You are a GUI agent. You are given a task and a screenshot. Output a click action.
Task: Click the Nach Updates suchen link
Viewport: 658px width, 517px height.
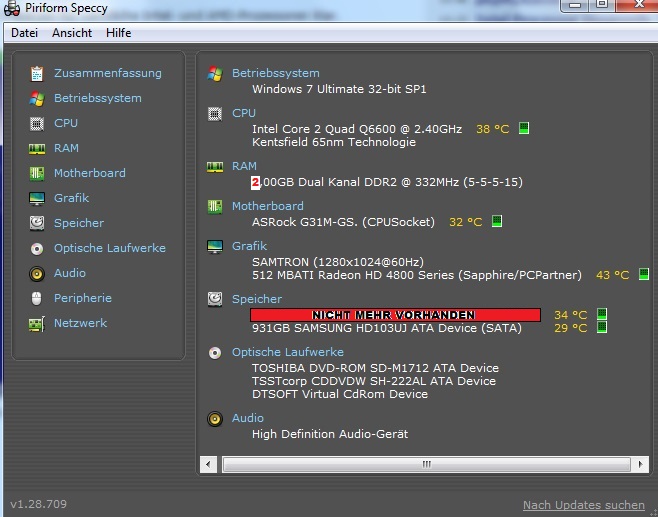click(584, 505)
